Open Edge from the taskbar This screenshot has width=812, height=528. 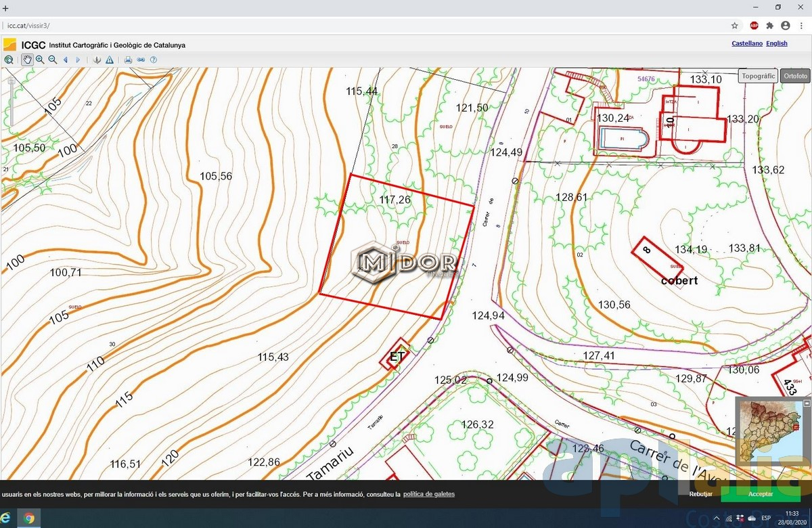click(x=6, y=518)
